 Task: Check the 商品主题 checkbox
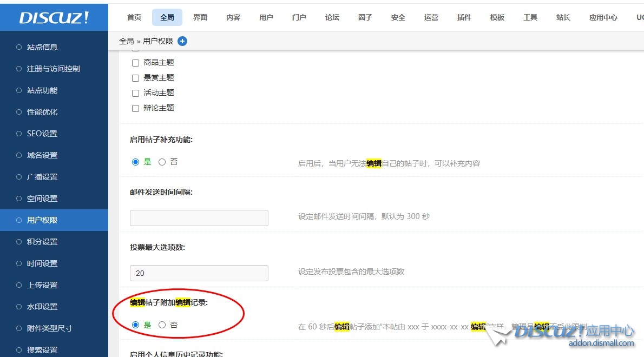click(135, 63)
